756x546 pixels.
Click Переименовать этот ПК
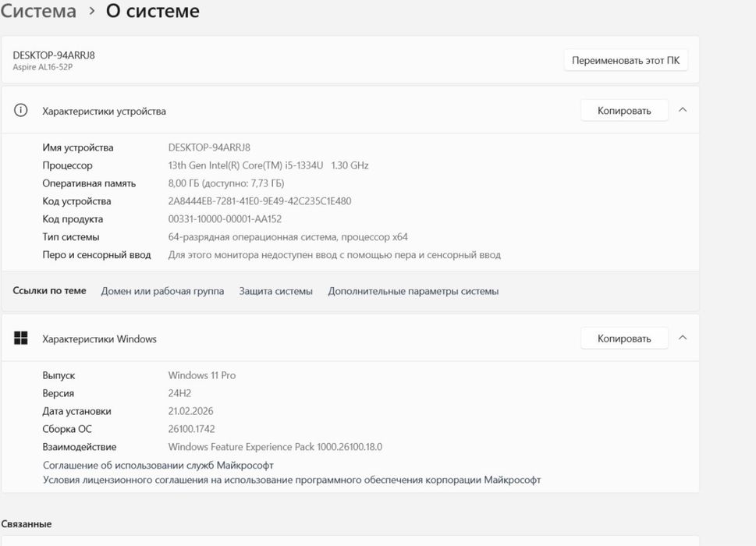click(x=626, y=60)
